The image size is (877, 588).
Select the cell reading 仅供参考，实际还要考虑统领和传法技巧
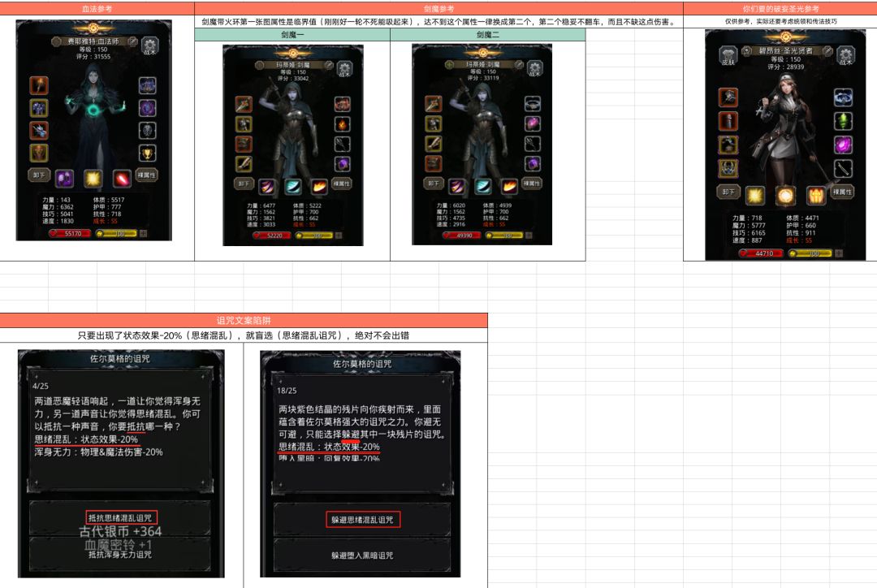[x=780, y=21]
